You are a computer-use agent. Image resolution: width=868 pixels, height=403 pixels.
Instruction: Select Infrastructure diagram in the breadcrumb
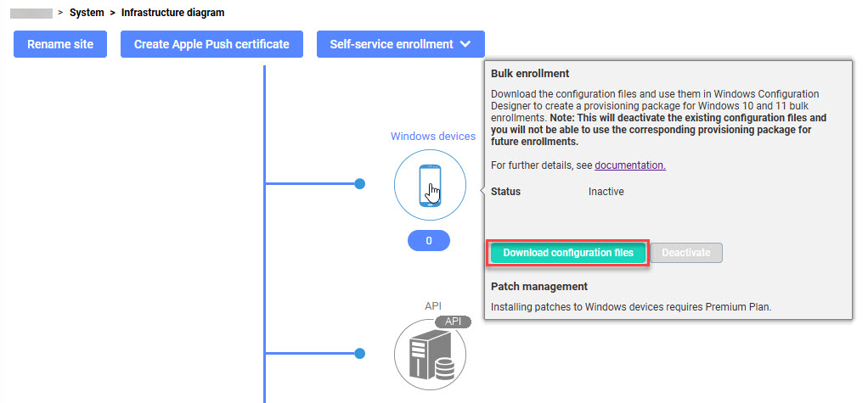click(x=172, y=13)
